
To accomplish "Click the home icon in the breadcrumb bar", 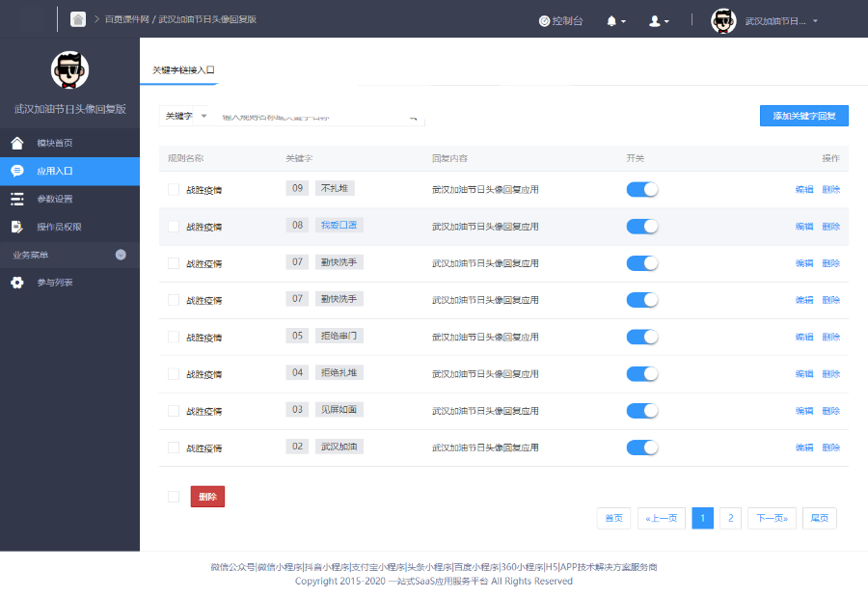I will coord(78,19).
